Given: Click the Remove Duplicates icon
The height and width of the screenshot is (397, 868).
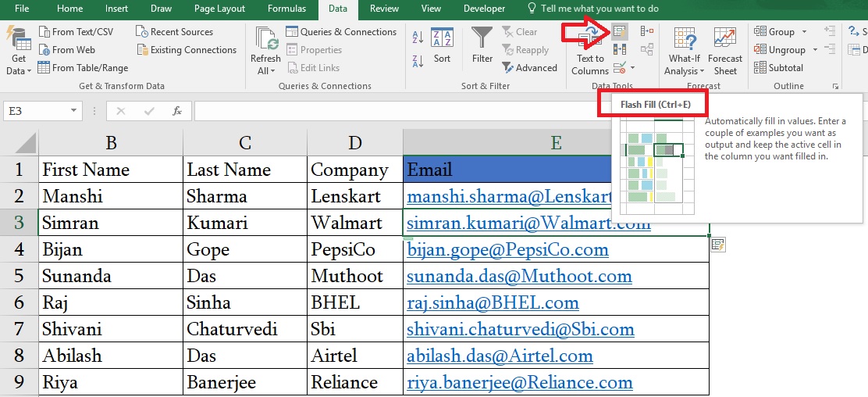Looking at the screenshot, I should (x=620, y=50).
